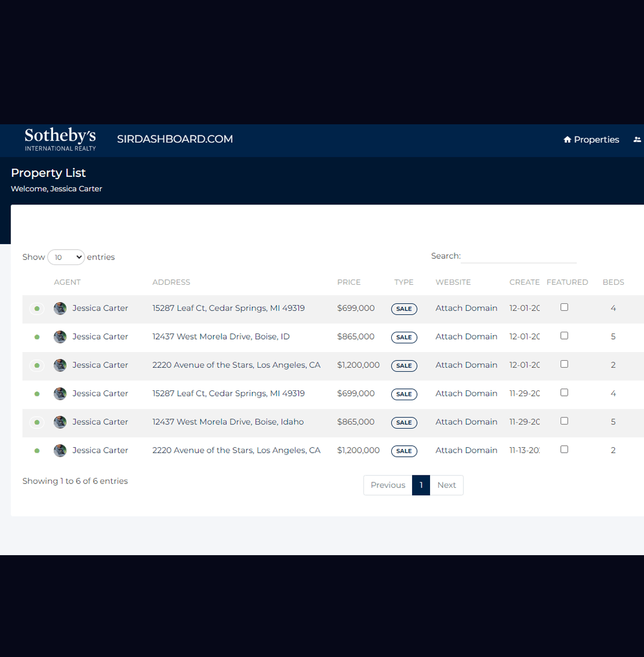644x657 pixels.
Task: Click the green status dot for Boise, ID listing
Action: 37,337
